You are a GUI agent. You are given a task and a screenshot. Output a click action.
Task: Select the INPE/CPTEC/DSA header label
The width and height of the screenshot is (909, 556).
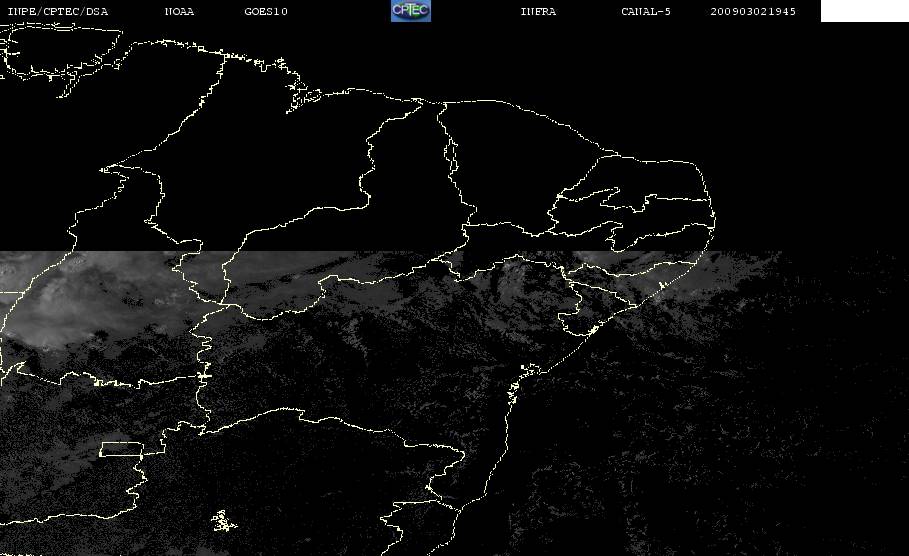[x=57, y=11]
